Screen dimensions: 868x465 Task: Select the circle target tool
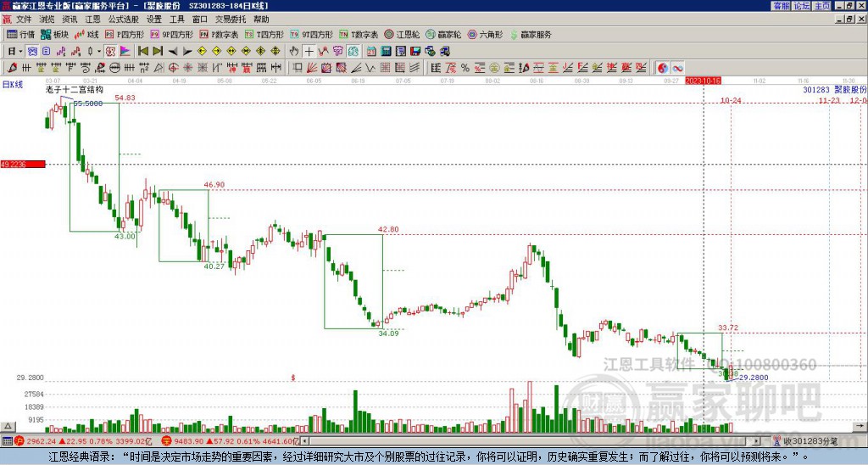point(173,68)
